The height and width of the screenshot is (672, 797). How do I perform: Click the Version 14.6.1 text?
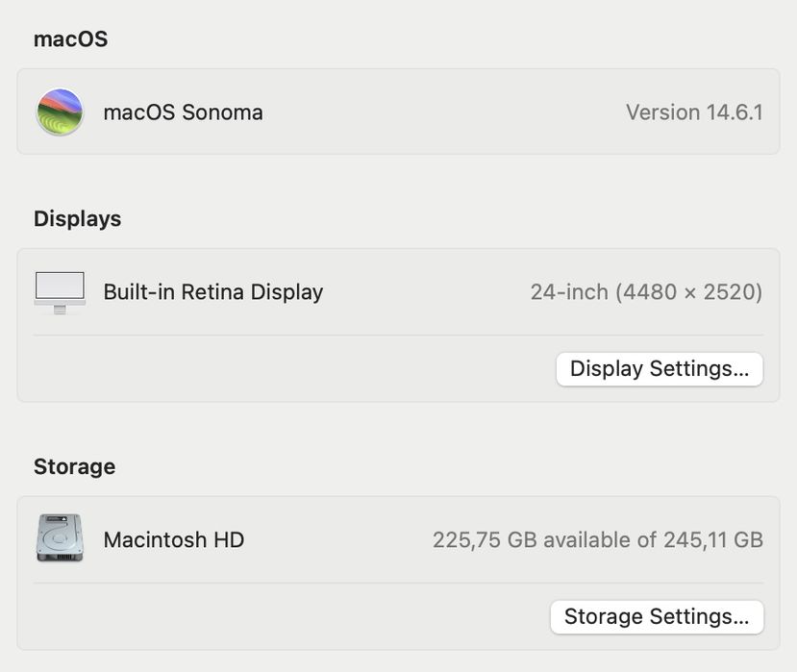pos(694,112)
